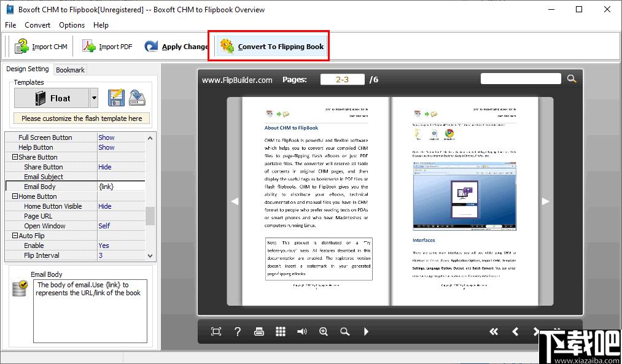
Task: Click the right flipbook page with Interfaces heading
Action: pyautogui.click(x=465, y=201)
